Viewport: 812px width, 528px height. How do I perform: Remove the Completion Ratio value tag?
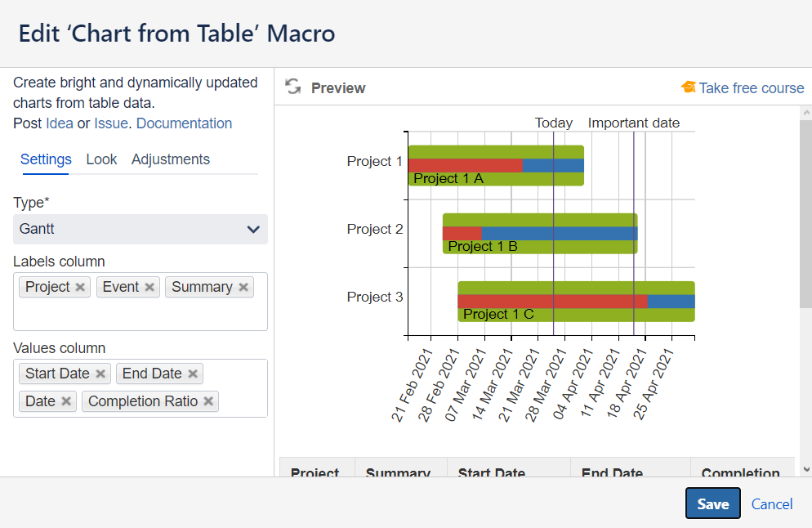(x=208, y=401)
